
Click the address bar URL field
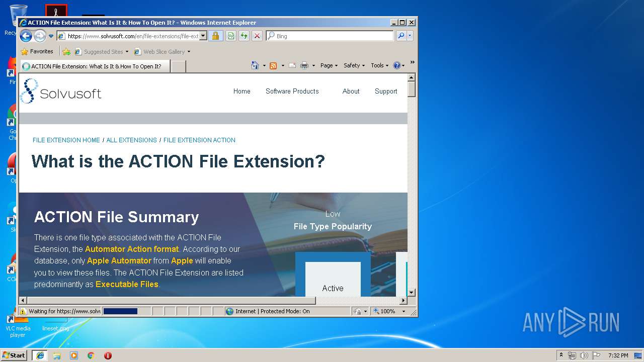(x=128, y=36)
